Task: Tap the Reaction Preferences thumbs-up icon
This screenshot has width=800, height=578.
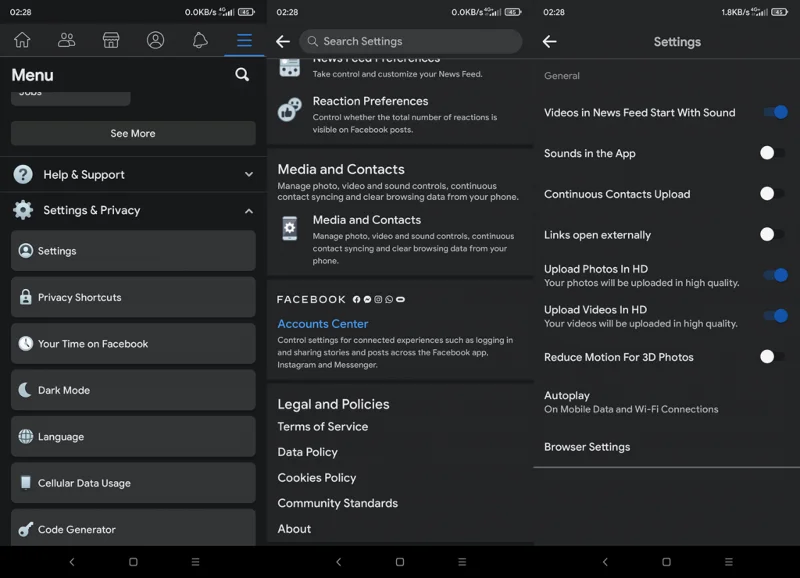Action: pos(289,109)
